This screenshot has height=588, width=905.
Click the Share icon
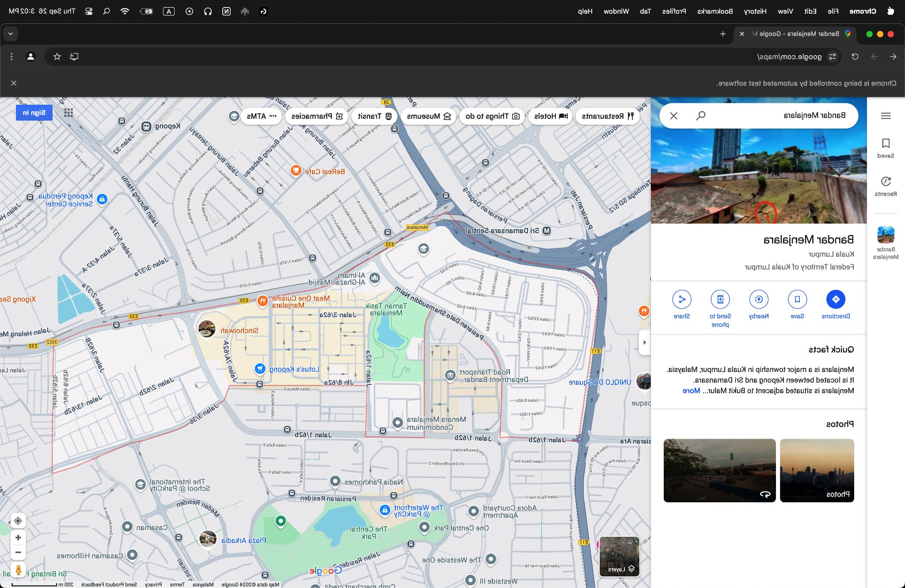coord(682,299)
